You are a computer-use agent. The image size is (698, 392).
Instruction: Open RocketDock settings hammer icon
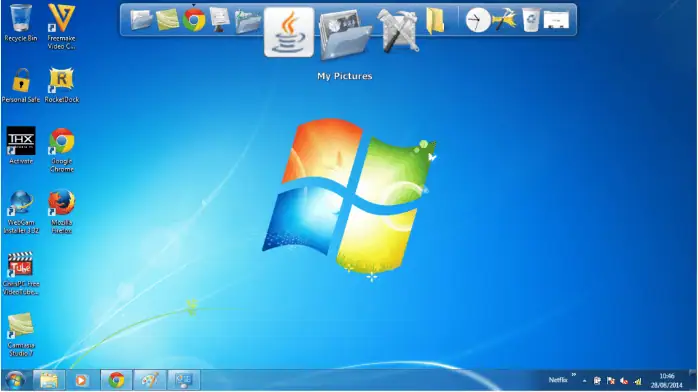[504, 20]
